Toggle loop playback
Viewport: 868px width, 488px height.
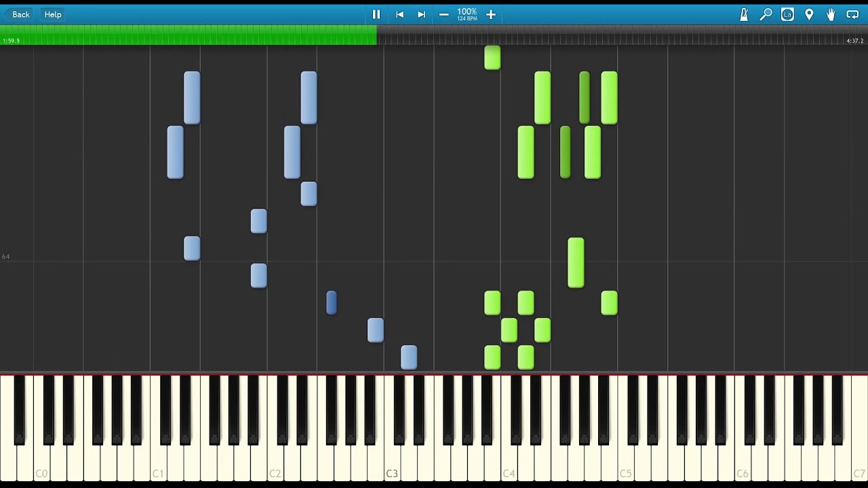(x=852, y=14)
